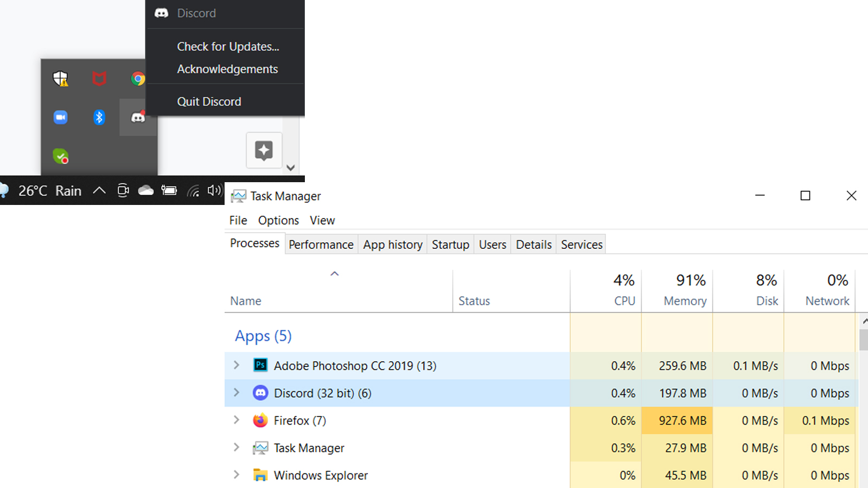Switch to the Details tab
The image size is (868, 488).
(x=534, y=245)
